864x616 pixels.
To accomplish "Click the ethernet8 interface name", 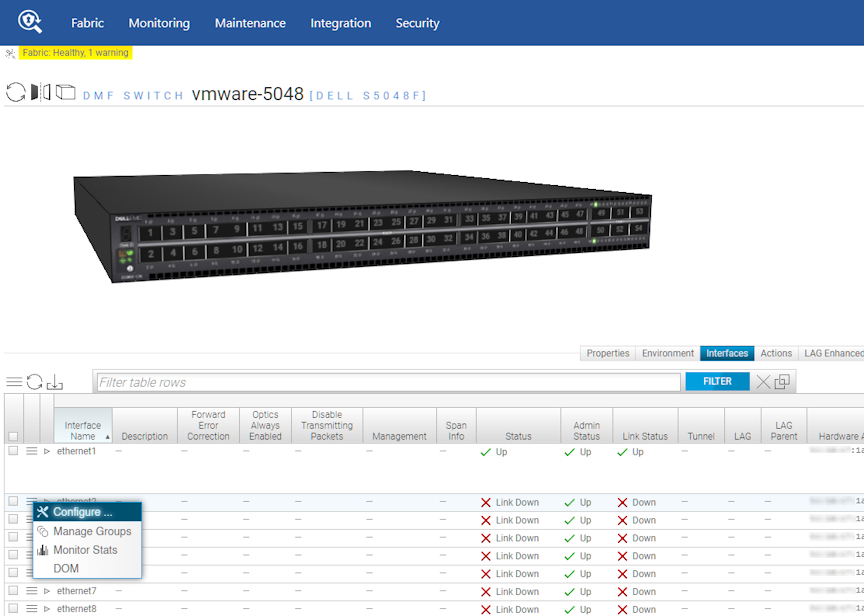I will [x=77, y=609].
